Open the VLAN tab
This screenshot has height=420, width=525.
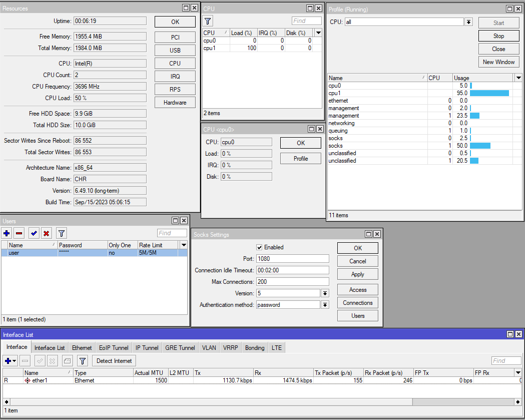[x=209, y=347]
